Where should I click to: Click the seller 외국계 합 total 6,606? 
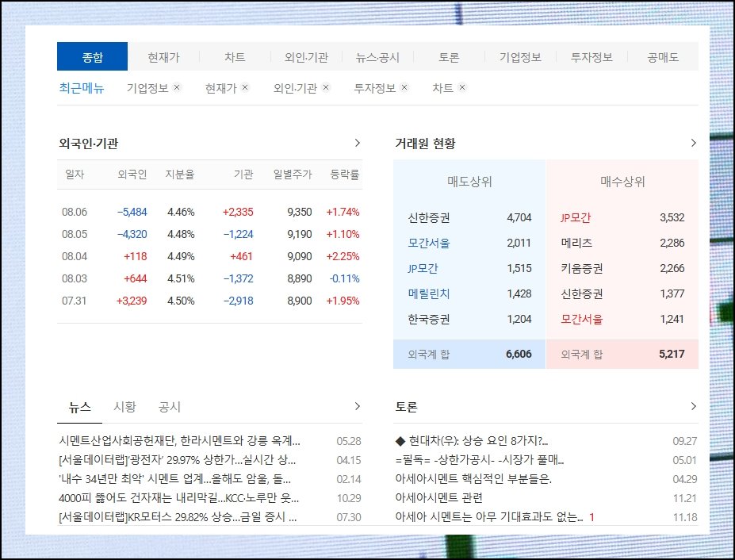[519, 354]
